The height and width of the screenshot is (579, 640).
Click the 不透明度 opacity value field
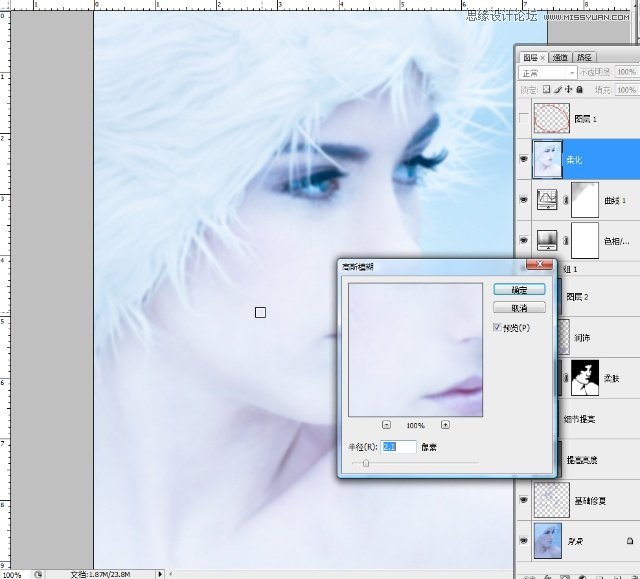(627, 72)
